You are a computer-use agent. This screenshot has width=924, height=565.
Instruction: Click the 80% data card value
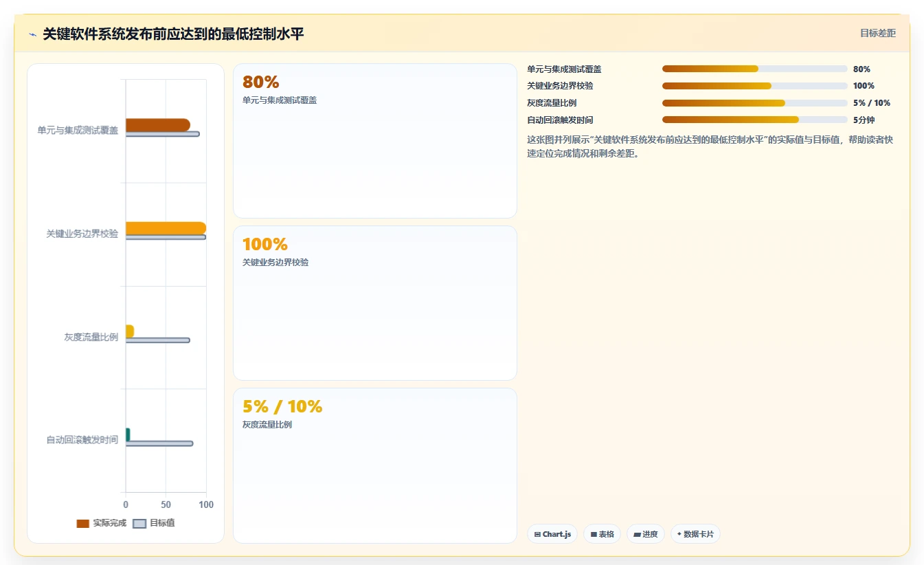pyautogui.click(x=261, y=82)
